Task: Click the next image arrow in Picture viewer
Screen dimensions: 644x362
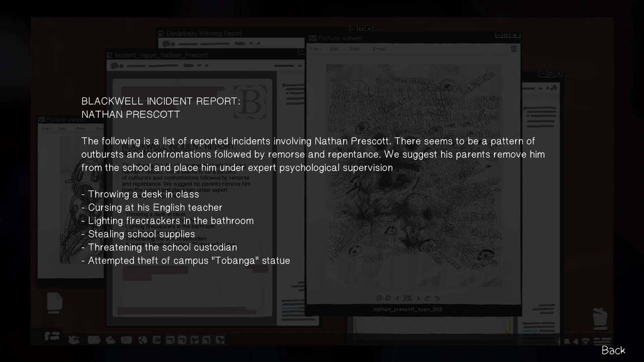Action: pos(418,298)
